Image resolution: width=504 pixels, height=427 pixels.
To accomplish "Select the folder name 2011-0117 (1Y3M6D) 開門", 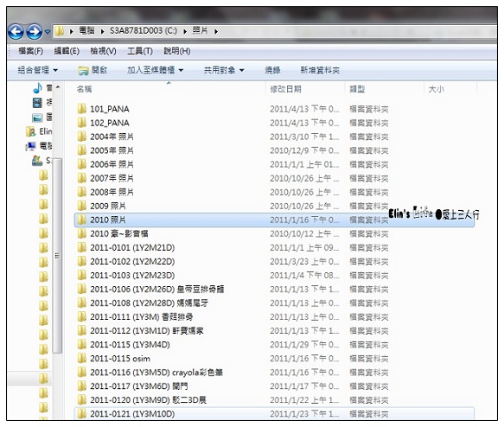I will point(139,386).
